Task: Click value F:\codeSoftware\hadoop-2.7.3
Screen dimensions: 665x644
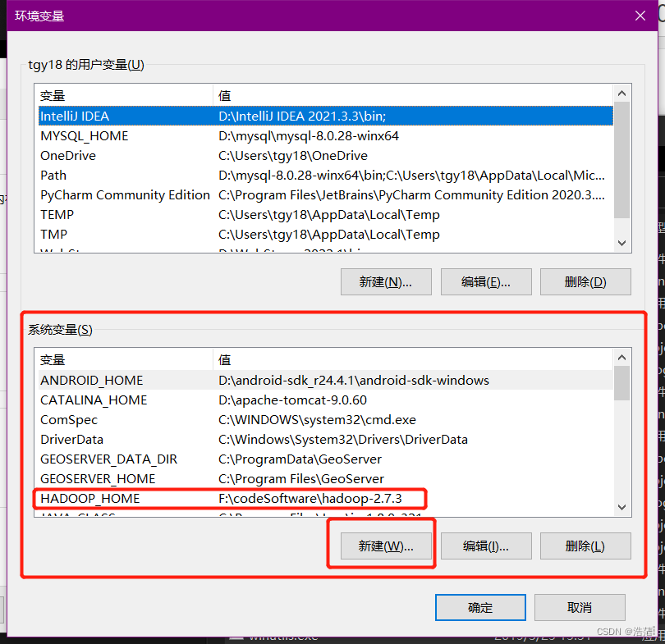Action: pos(310,499)
